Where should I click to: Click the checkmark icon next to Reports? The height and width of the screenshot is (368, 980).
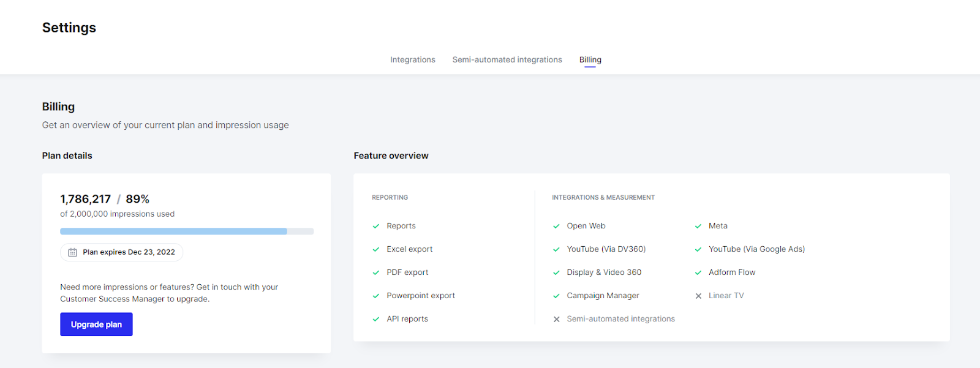(376, 226)
